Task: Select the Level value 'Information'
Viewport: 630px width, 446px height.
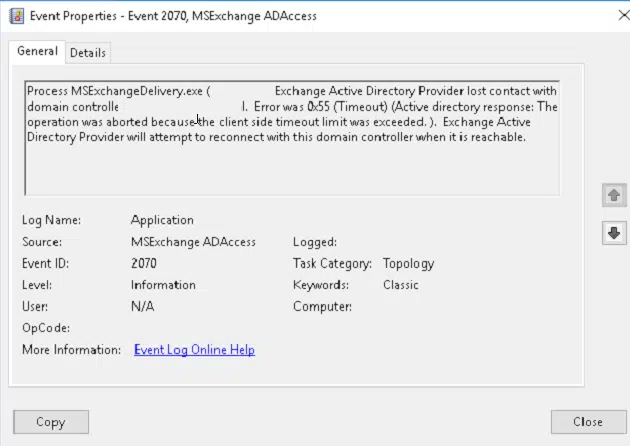Action: point(163,285)
